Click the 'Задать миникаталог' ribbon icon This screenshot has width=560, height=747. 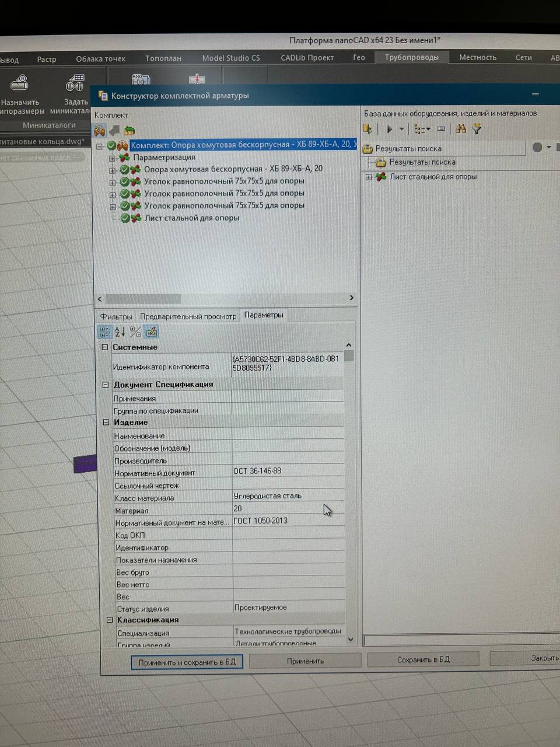pos(75,85)
